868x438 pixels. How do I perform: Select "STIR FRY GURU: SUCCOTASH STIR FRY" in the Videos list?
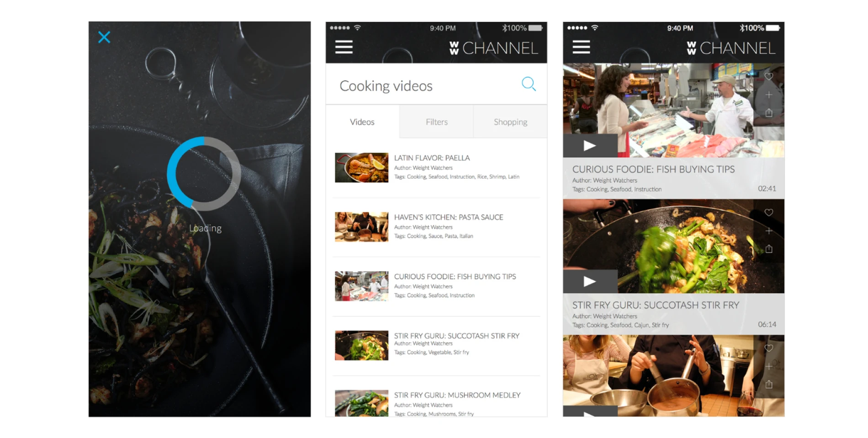point(457,336)
